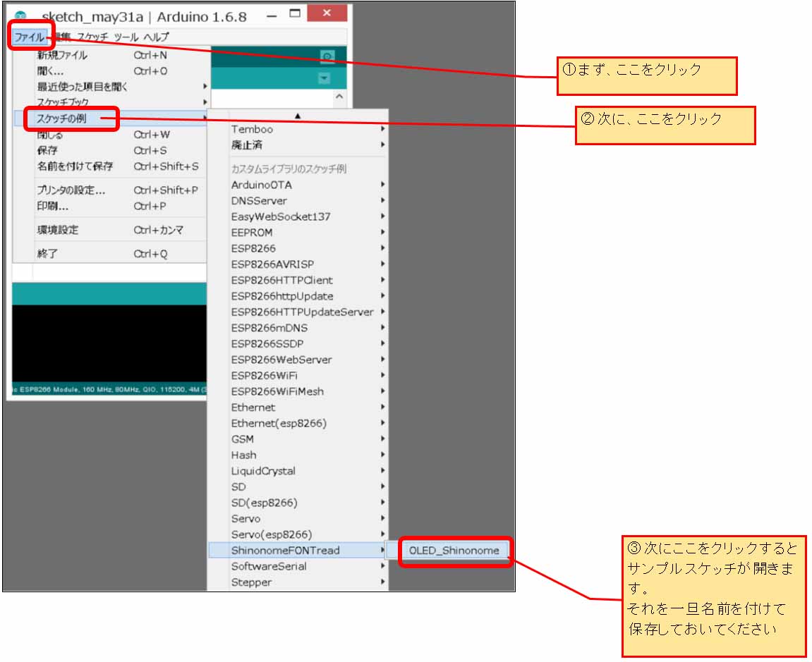Expand 最近使った項目を開く submenu
Screen dimensions: 812x662
pyautogui.click(x=110, y=87)
